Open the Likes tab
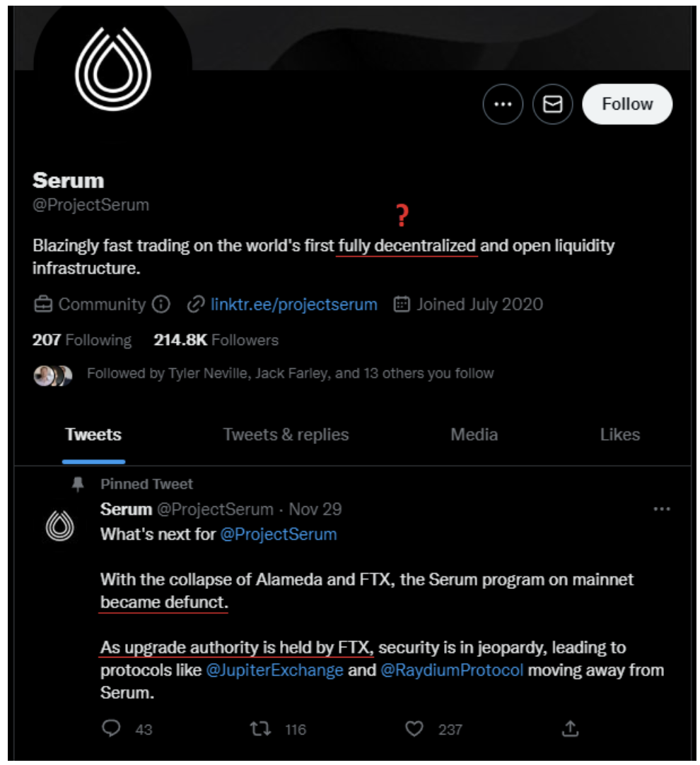Image resolution: width=700 pixels, height=765 pixels. coord(619,434)
